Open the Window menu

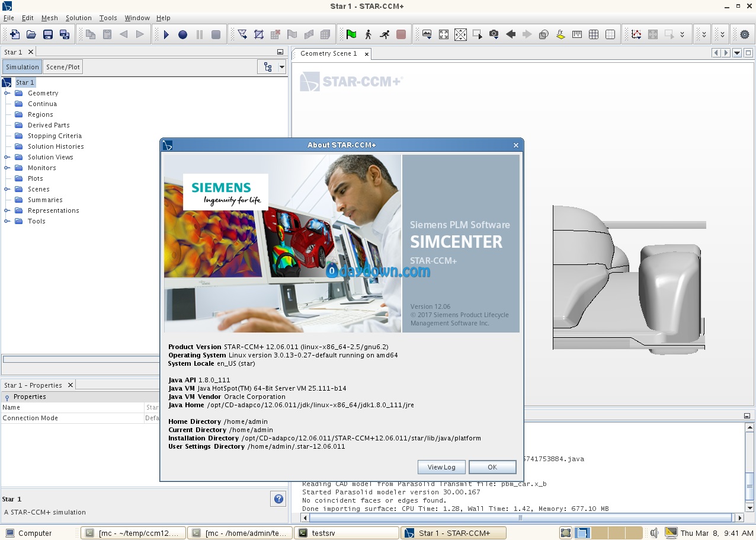coord(137,18)
